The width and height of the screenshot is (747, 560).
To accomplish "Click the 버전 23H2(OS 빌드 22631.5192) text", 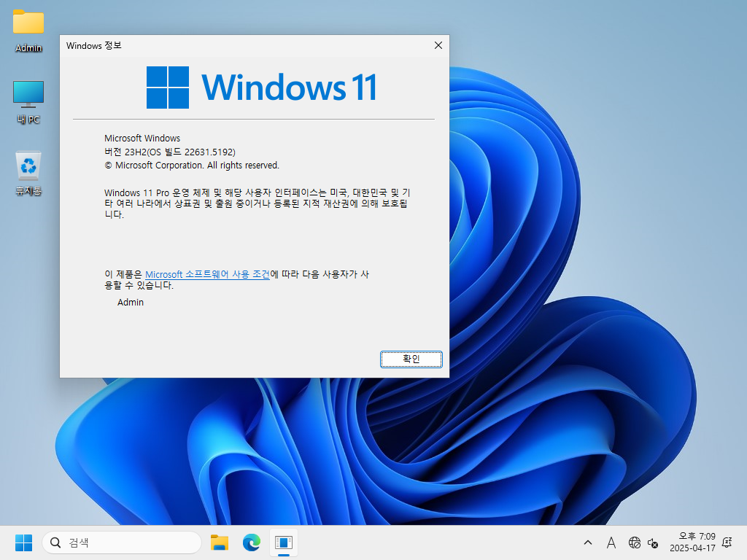I will tap(169, 152).
